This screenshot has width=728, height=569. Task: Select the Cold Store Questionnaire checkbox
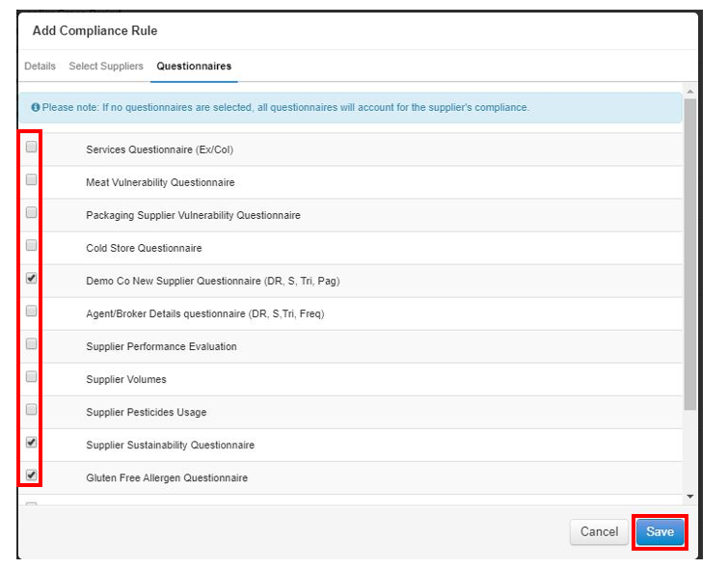point(31,245)
